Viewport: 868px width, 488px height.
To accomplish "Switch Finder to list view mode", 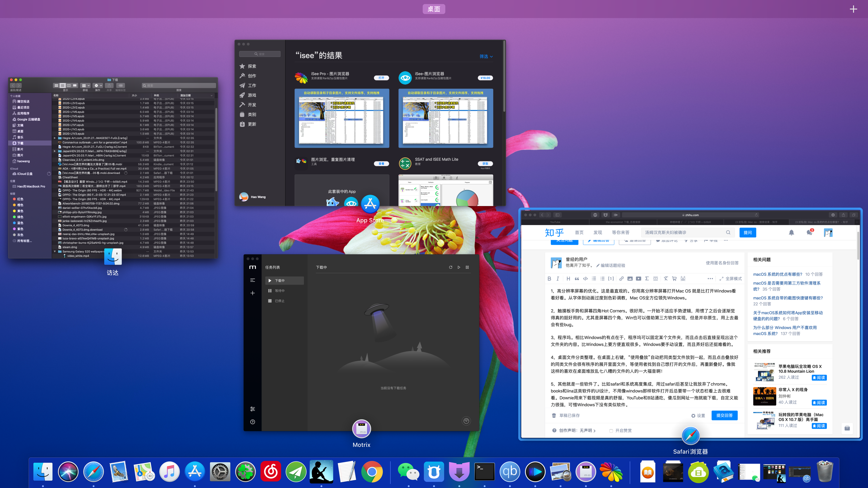I will 63,86.
